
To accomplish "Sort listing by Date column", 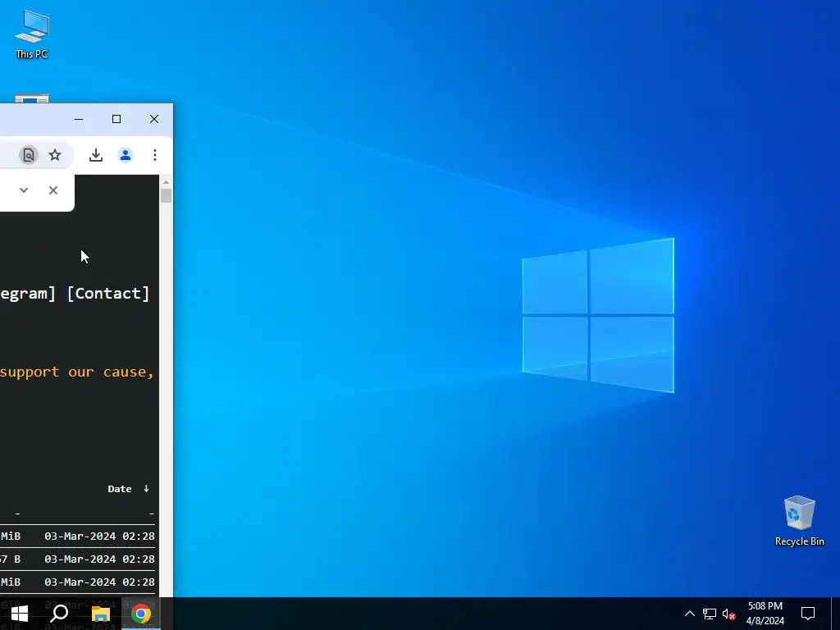I will (x=120, y=489).
